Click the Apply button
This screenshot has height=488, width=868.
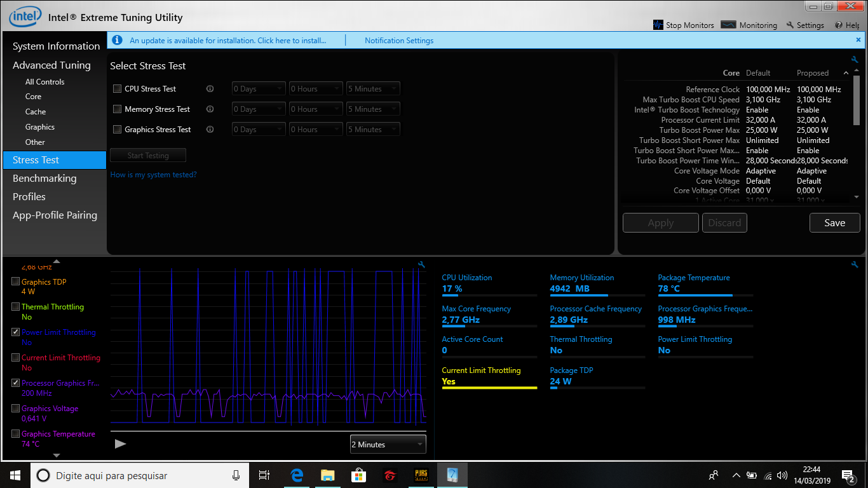coord(661,223)
